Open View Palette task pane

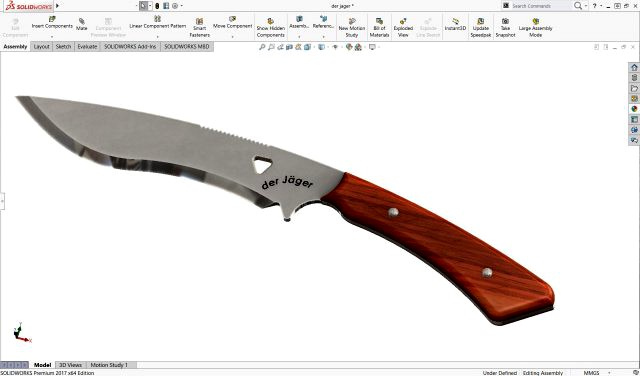coord(634,98)
